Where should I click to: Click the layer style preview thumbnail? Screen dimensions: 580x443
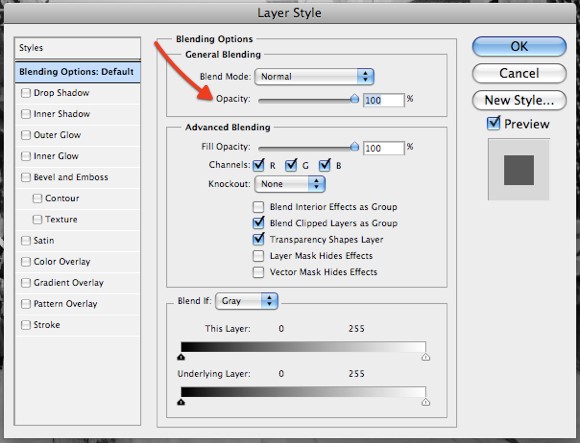[519, 170]
